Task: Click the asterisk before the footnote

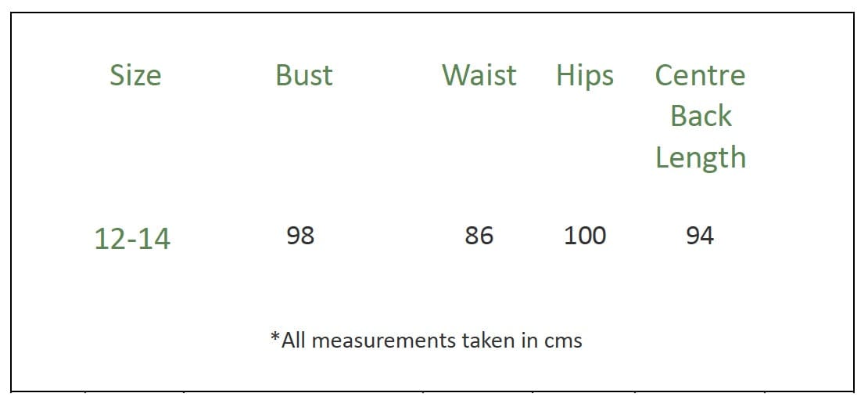Action: point(275,338)
